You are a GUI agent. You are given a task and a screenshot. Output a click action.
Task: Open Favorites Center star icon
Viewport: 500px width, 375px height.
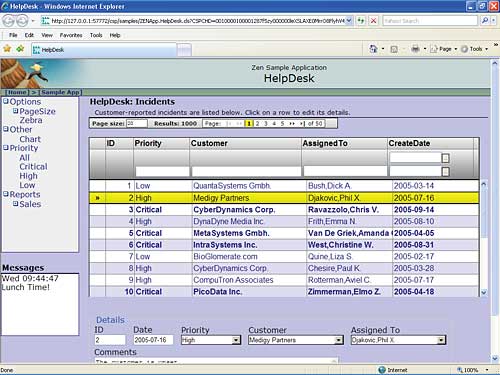pos(7,49)
